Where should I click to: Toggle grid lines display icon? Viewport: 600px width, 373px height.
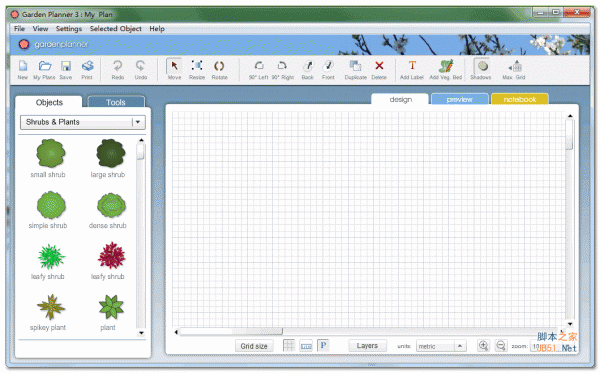pos(289,346)
